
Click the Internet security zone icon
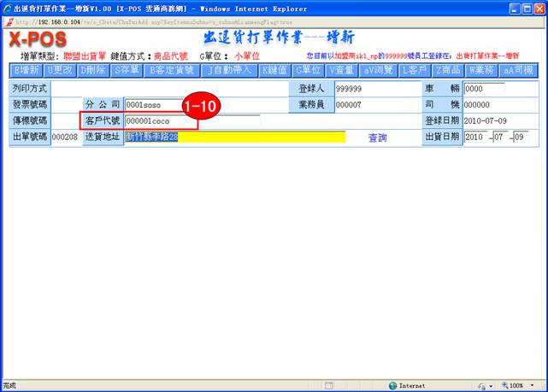tap(392, 385)
